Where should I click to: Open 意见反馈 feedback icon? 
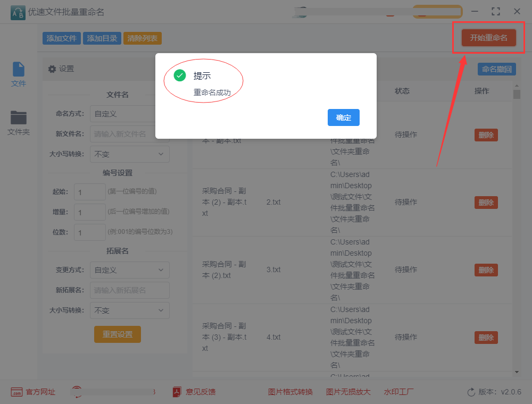(176, 392)
